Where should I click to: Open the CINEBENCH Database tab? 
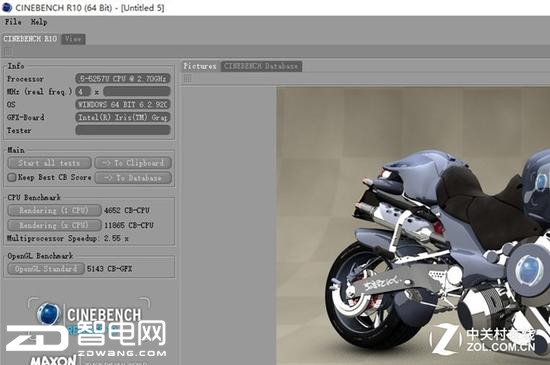(x=261, y=66)
